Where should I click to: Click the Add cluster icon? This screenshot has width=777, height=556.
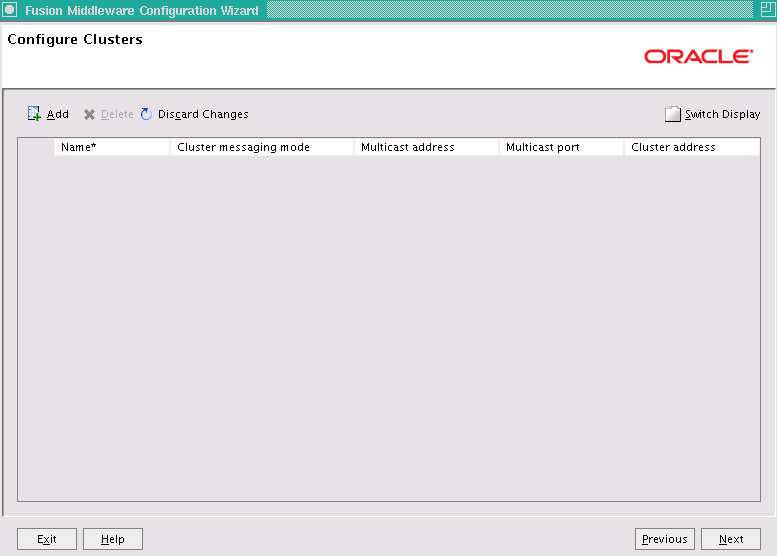point(34,114)
